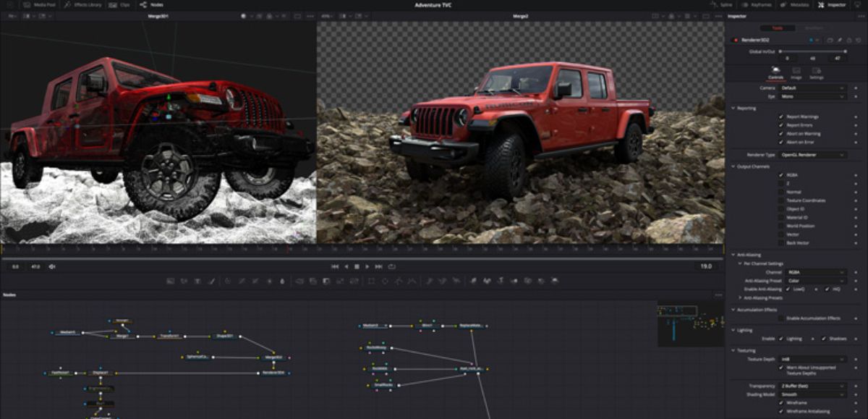Screen dimensions: 868x419
Task: Collapse the Output Channels section
Action: click(x=732, y=166)
